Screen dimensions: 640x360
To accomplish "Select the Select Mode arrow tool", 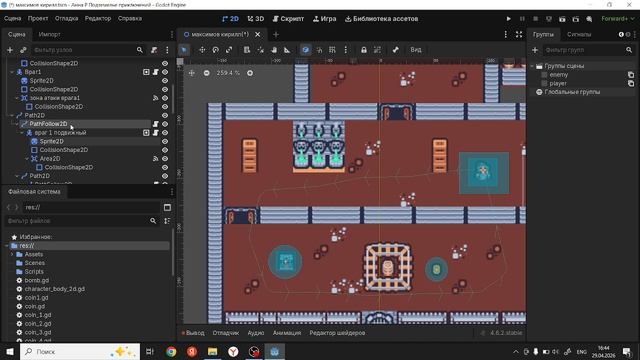I will click(184, 50).
